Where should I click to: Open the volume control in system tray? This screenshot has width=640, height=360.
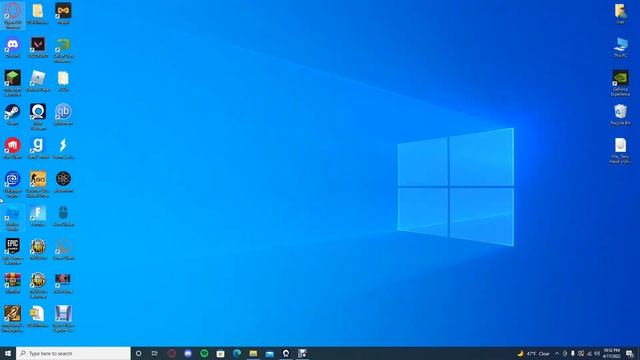pyautogui.click(x=597, y=353)
